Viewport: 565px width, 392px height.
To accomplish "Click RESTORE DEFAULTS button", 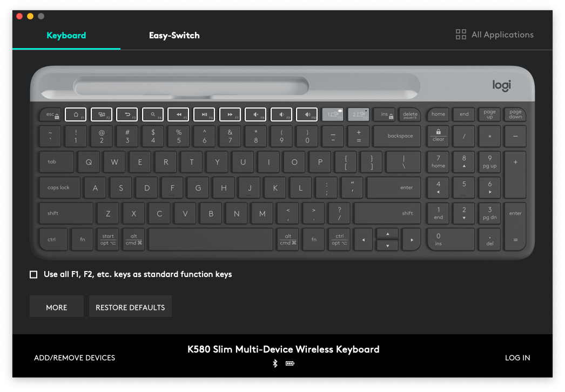I will click(130, 307).
